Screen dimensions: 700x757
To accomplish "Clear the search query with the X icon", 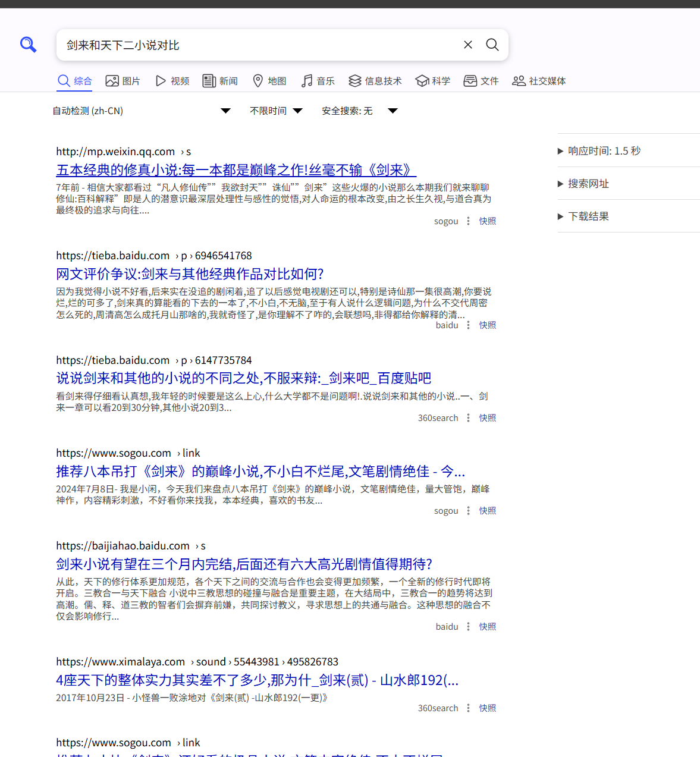I will point(468,45).
